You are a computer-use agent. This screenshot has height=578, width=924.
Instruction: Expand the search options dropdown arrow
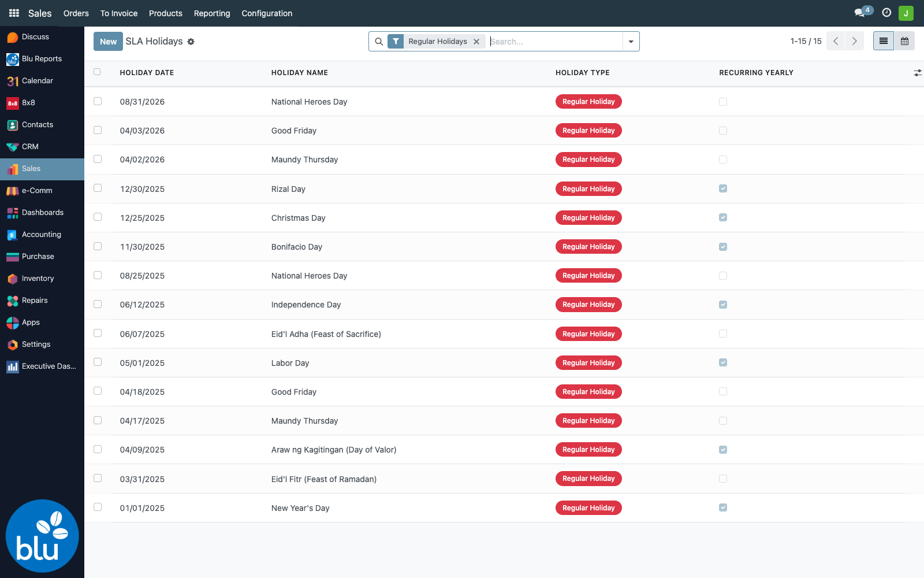(631, 42)
